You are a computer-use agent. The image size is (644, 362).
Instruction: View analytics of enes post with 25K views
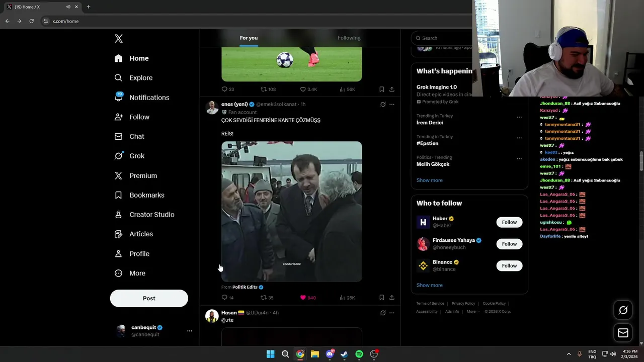click(x=347, y=298)
